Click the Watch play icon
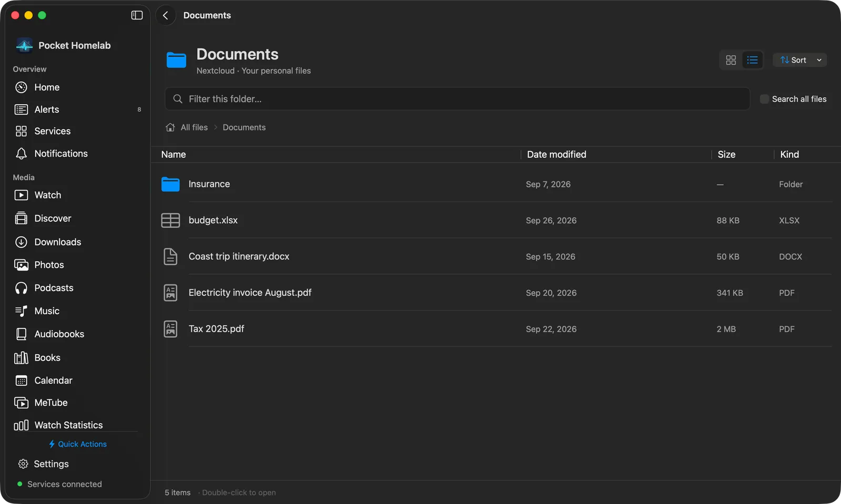The image size is (841, 504). (x=21, y=195)
